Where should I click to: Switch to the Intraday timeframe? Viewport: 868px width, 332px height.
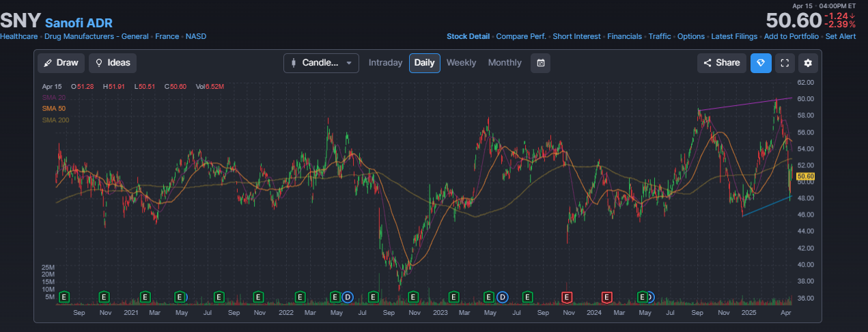pyautogui.click(x=385, y=63)
